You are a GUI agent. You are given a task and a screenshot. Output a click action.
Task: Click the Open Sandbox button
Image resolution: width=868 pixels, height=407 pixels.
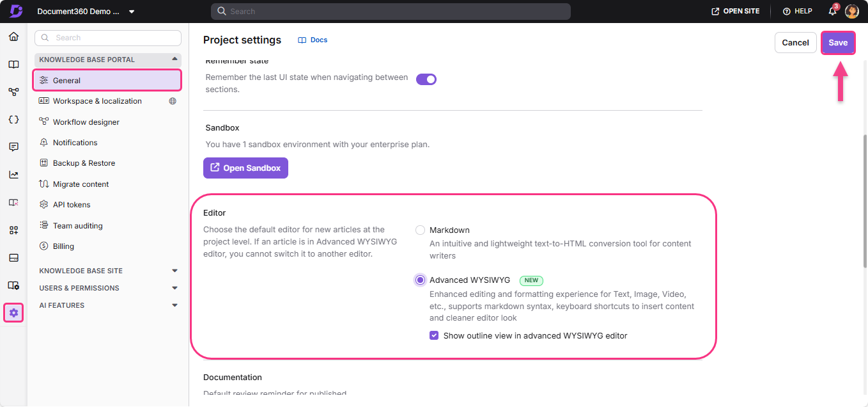point(245,168)
